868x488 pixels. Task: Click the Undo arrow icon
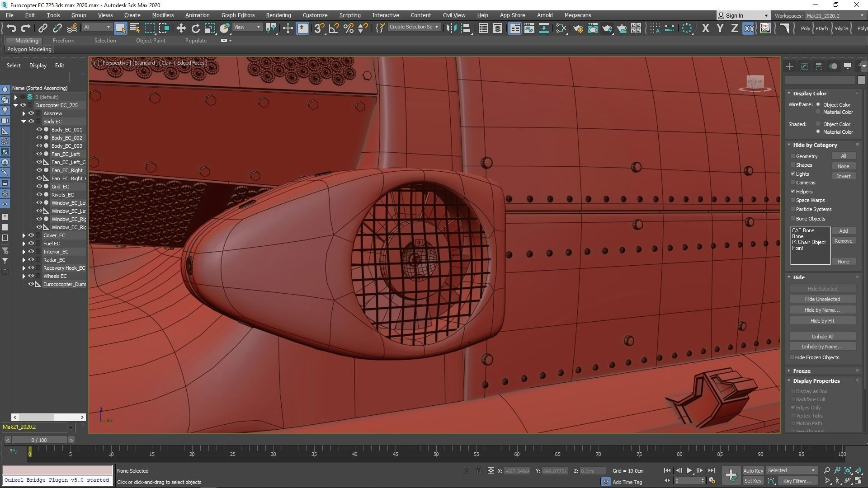(x=11, y=28)
